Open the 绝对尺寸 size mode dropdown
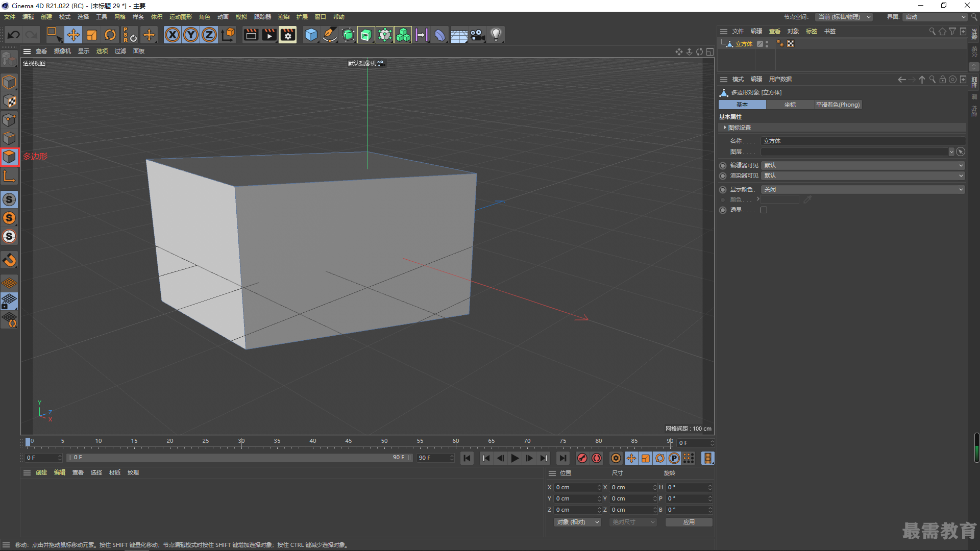This screenshot has width=980, height=551. (633, 522)
